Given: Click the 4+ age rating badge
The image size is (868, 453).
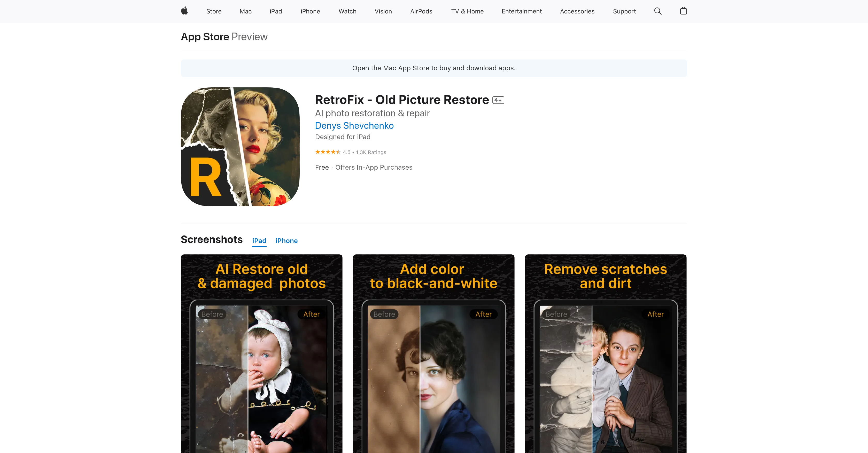Looking at the screenshot, I should tap(498, 100).
